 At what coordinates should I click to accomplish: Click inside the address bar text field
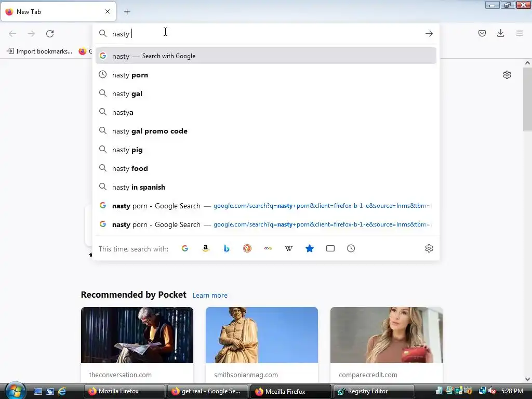(265, 34)
